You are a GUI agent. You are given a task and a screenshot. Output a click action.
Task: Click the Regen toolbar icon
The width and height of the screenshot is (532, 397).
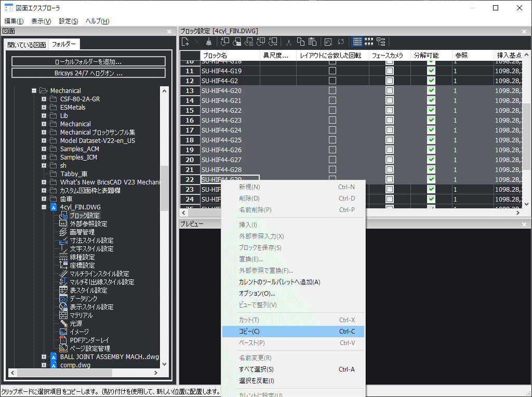[328, 42]
